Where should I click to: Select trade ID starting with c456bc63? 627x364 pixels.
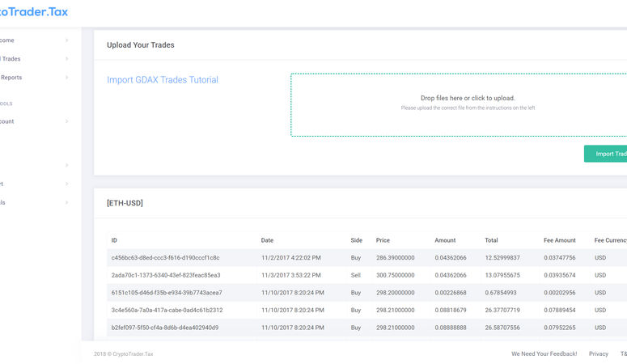[x=165, y=257]
